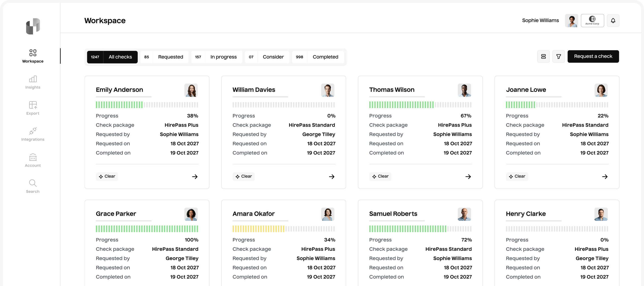
Task: Click Samuel Roberts' progress bar
Action: tap(420, 229)
